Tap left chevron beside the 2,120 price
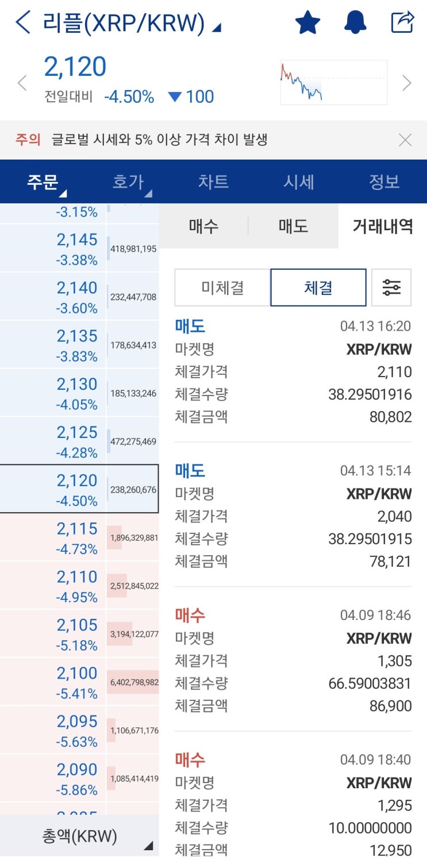The width and height of the screenshot is (427, 868). tap(22, 83)
